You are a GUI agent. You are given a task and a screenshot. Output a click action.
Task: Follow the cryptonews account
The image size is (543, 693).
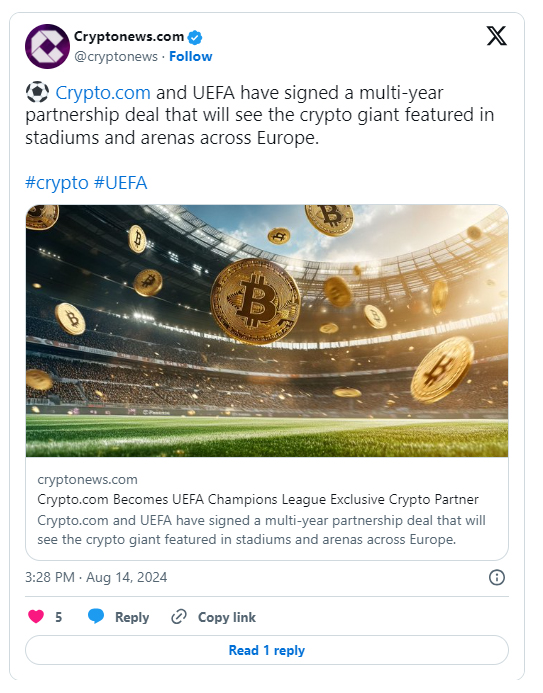190,57
